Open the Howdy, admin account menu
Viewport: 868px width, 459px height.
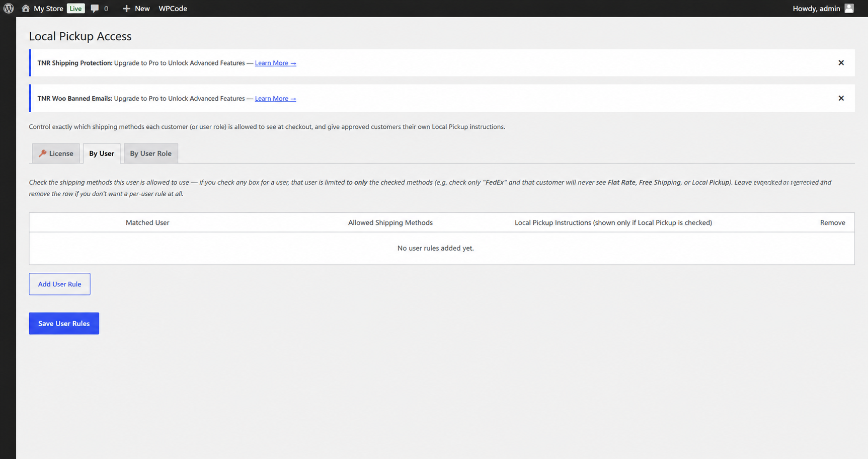(816, 9)
